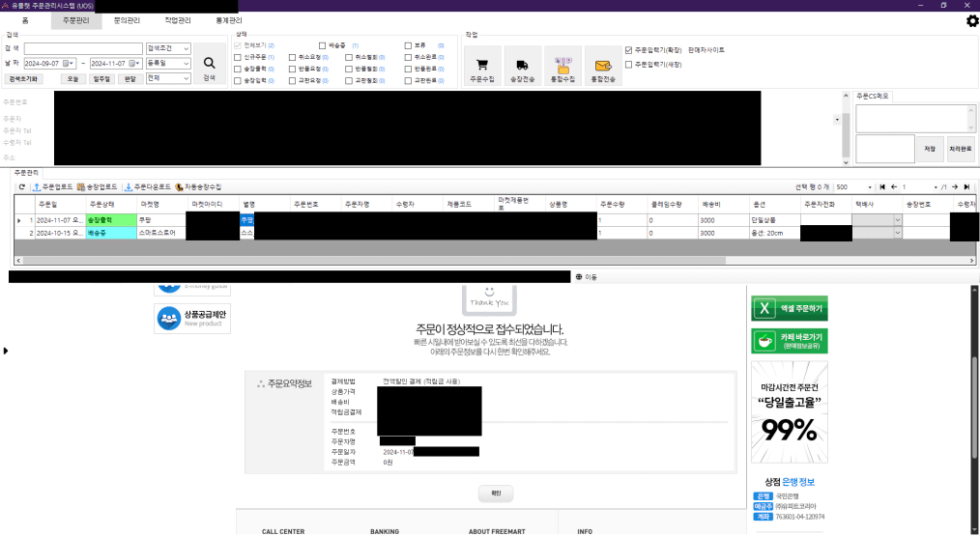Check the 교환완료 status checkbox
980x536 pixels.
(408, 81)
